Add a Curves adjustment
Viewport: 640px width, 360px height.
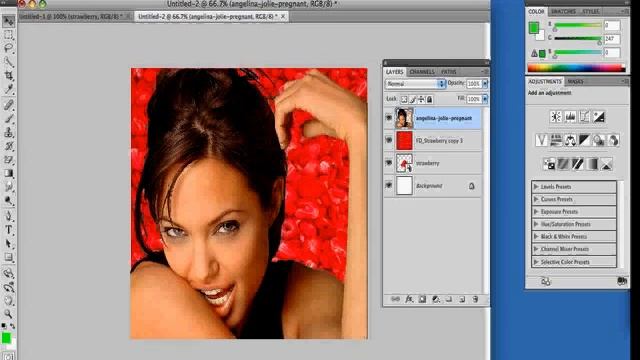pyautogui.click(x=584, y=117)
